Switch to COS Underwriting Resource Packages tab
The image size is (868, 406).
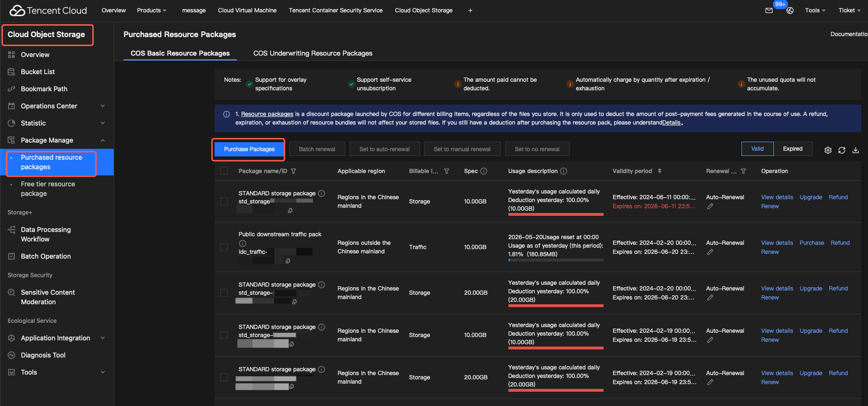(x=313, y=53)
